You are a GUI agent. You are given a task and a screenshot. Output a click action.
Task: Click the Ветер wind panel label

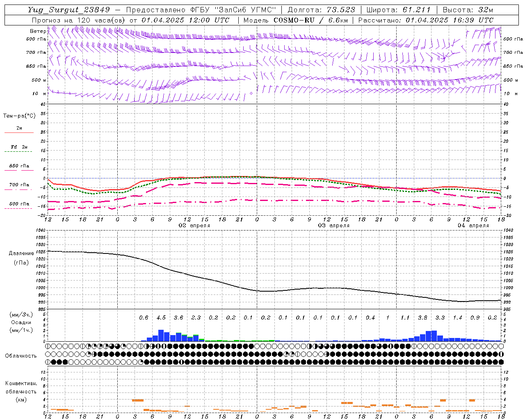pos(38,31)
